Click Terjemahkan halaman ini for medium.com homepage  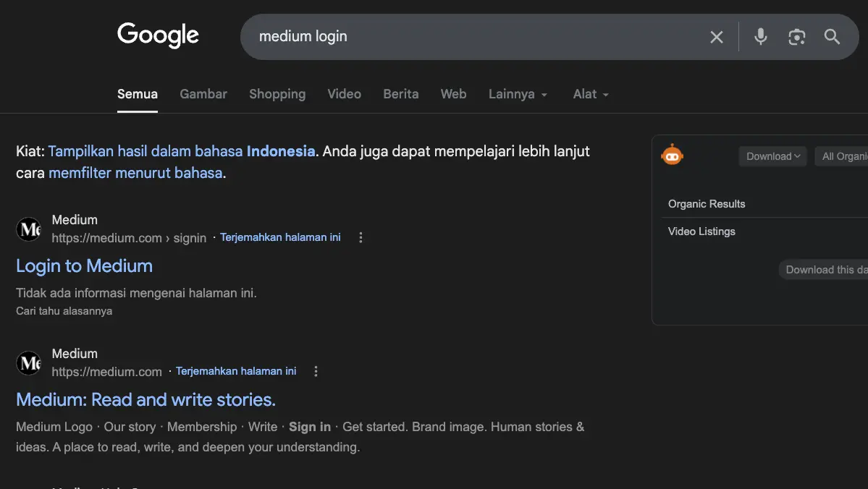point(236,371)
